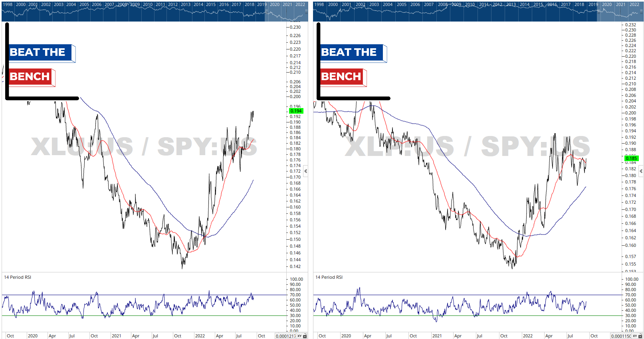Click 30.00 level on XLP RSI axis

630,315
